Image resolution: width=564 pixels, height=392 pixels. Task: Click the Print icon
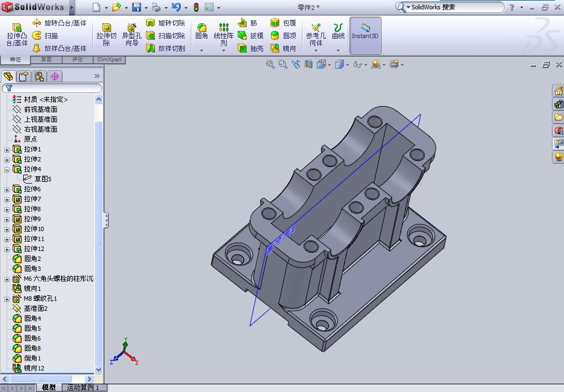pyautogui.click(x=156, y=7)
